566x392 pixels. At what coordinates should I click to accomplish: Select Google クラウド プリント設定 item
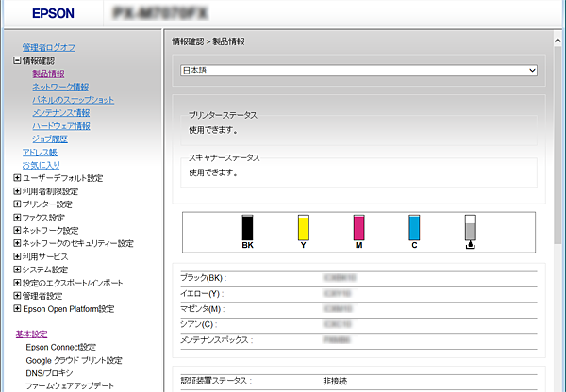(x=74, y=360)
